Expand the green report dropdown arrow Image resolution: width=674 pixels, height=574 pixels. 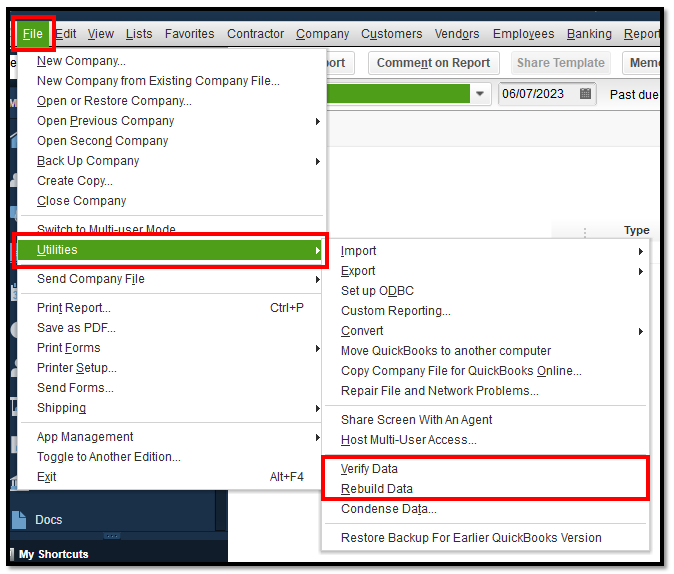point(480,93)
